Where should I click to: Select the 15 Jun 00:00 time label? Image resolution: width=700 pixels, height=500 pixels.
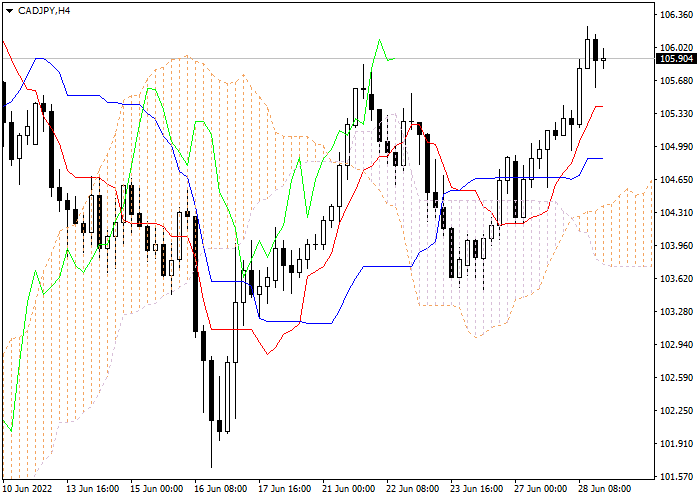[157, 489]
